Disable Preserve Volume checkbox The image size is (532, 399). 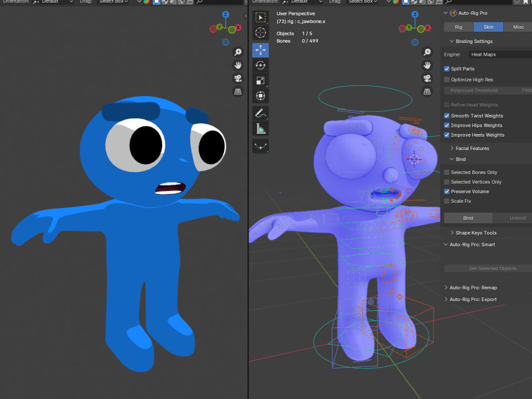coord(447,192)
